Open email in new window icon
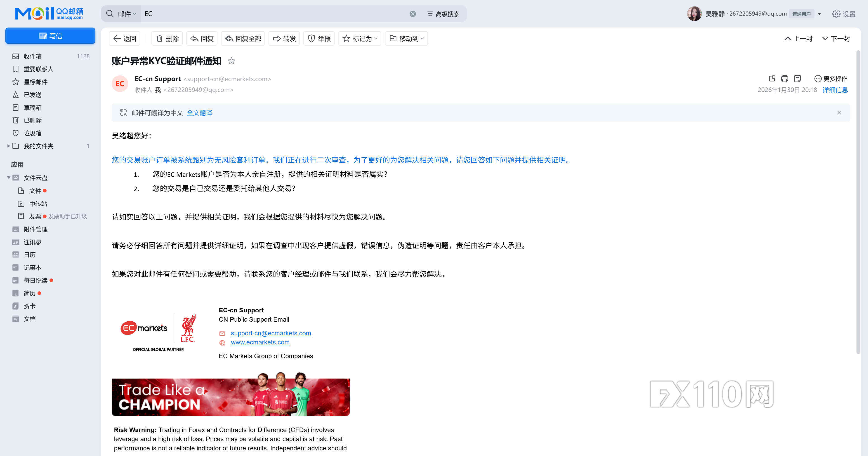 (772, 79)
